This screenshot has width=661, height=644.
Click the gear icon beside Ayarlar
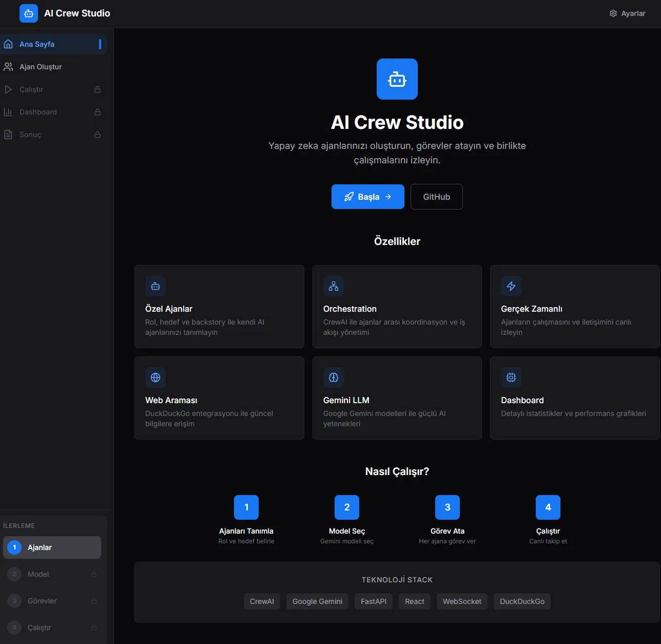point(613,13)
